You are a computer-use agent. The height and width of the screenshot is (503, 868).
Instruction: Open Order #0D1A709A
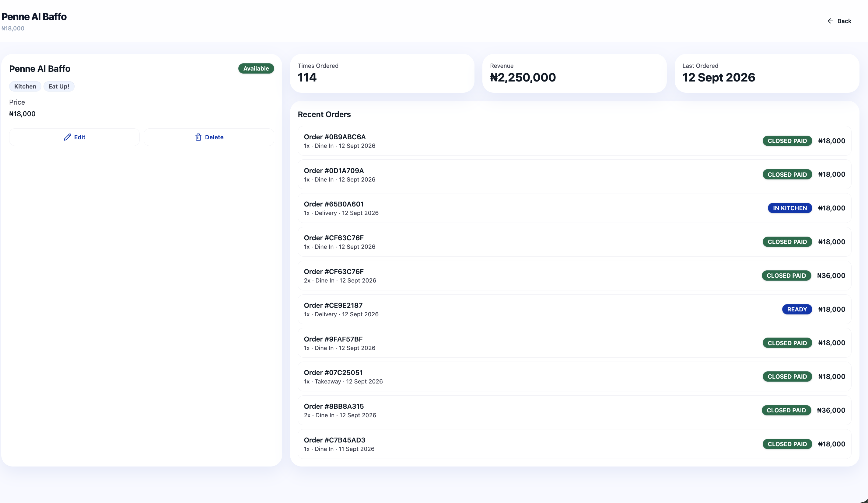point(574,175)
